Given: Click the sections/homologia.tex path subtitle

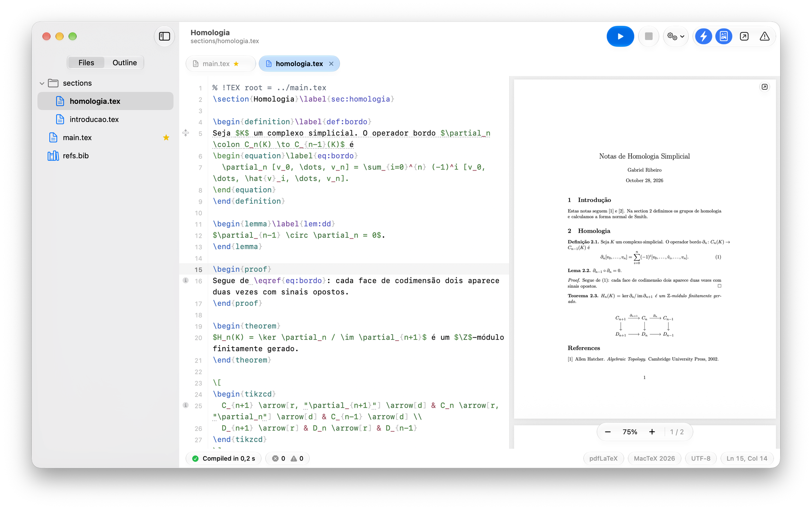Looking at the screenshot, I should (225, 41).
